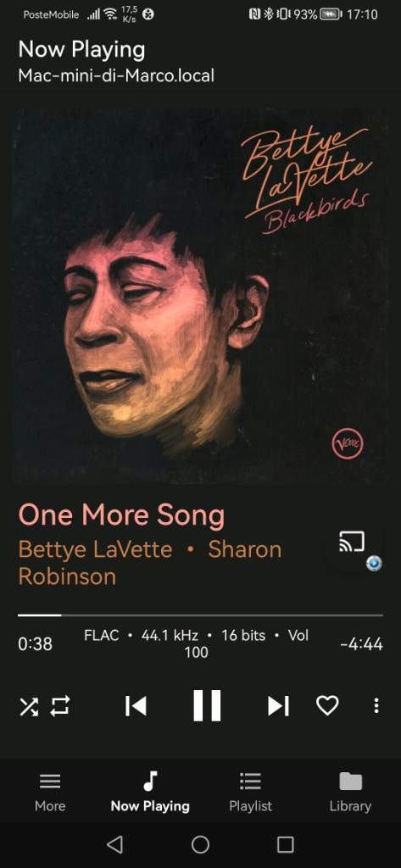Tap the Blackbirds album cover art

(x=200, y=296)
